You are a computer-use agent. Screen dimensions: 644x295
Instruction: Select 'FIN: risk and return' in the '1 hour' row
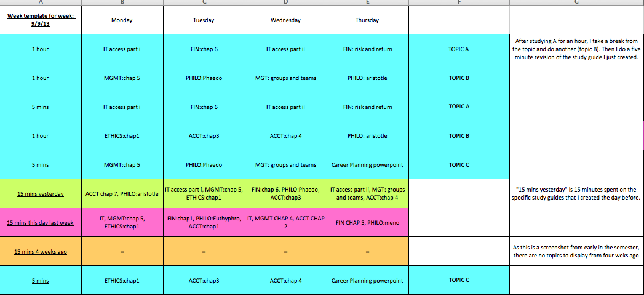(x=367, y=49)
